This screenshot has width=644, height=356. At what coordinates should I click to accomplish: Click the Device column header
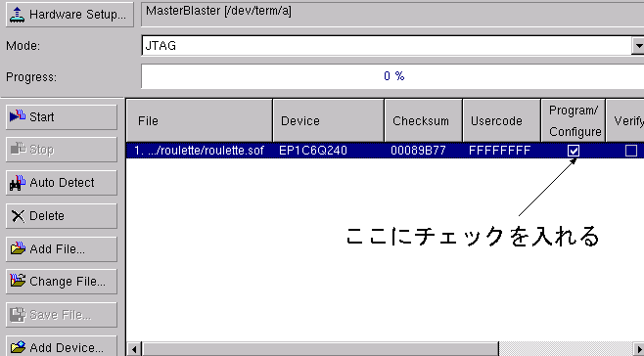(329, 120)
